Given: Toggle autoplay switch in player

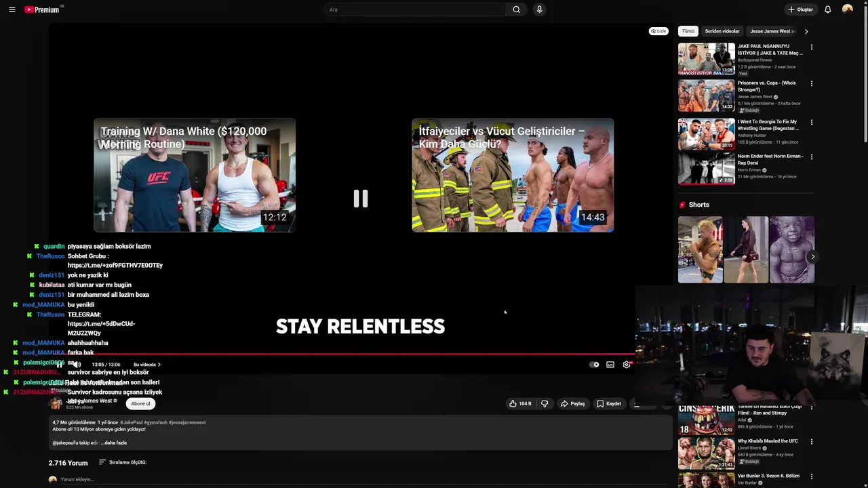Looking at the screenshot, I should [x=594, y=365].
